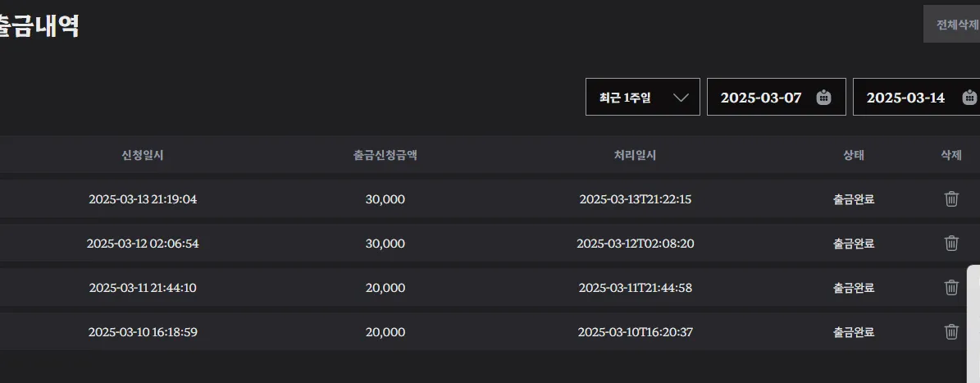Viewport: 980px width, 383px height.
Task: Click the 처리일시 column header
Action: pos(635,155)
